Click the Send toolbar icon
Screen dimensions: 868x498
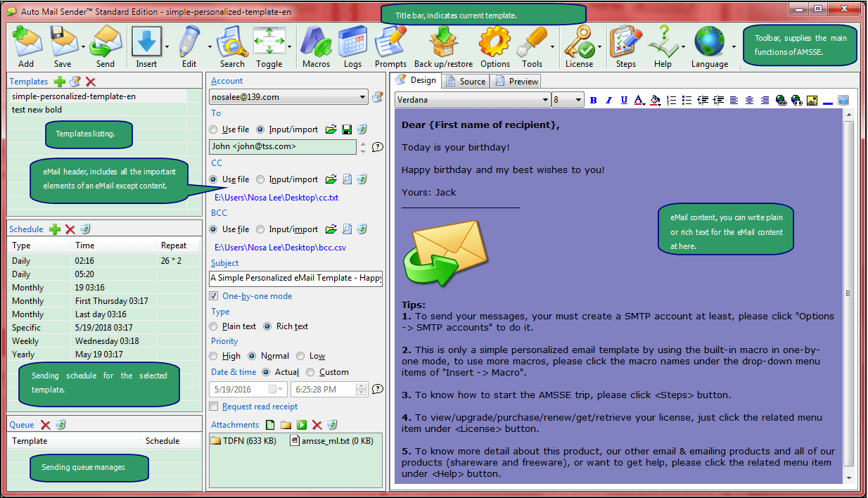coord(106,46)
